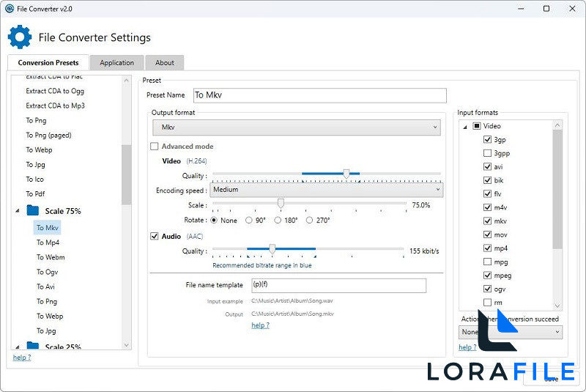Uncheck the ogv input format
Image resolution: width=586 pixels, height=392 pixels.
coord(487,289)
